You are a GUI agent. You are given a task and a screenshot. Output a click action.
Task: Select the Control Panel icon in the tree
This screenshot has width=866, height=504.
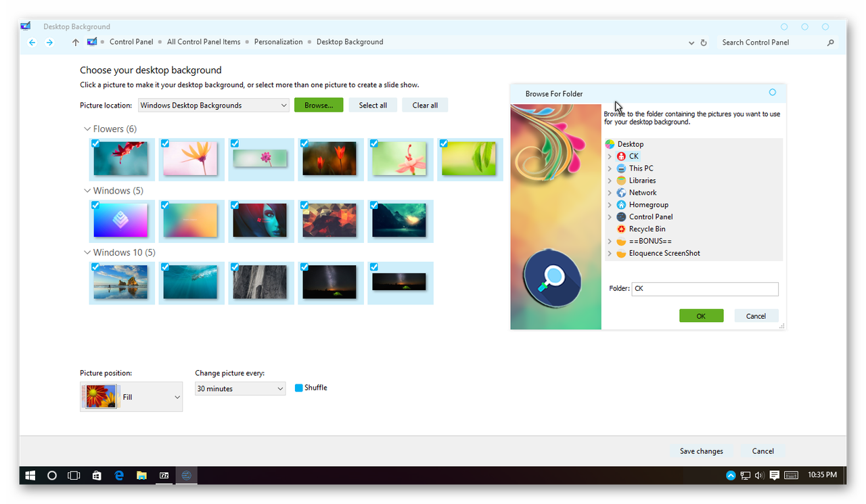[621, 217]
